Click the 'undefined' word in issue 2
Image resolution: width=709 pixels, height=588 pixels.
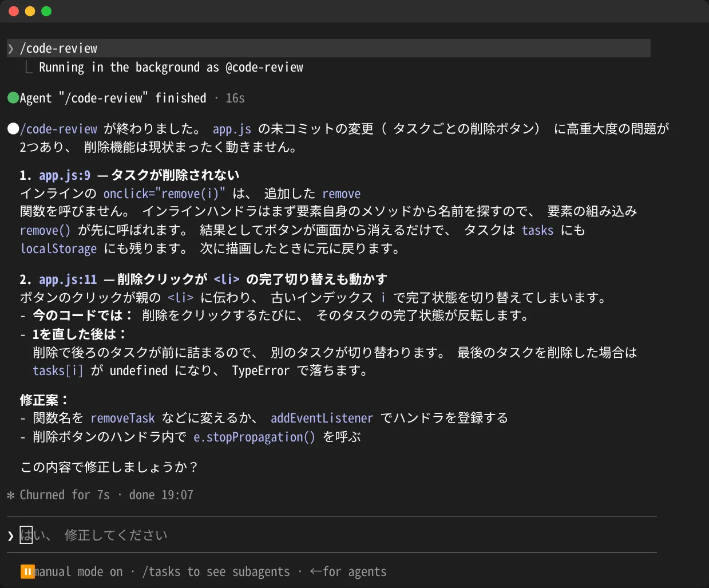pyautogui.click(x=138, y=371)
